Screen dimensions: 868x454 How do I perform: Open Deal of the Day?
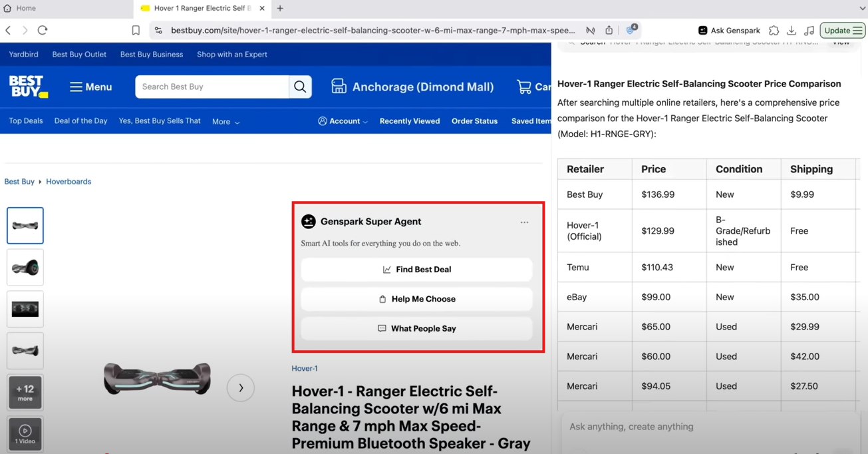tap(80, 121)
